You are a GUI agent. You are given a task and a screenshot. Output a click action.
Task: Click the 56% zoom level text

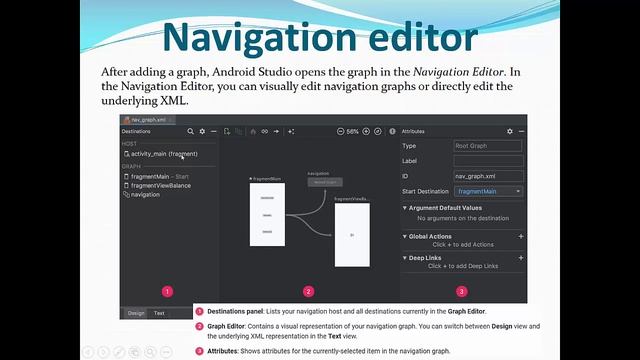(x=353, y=131)
